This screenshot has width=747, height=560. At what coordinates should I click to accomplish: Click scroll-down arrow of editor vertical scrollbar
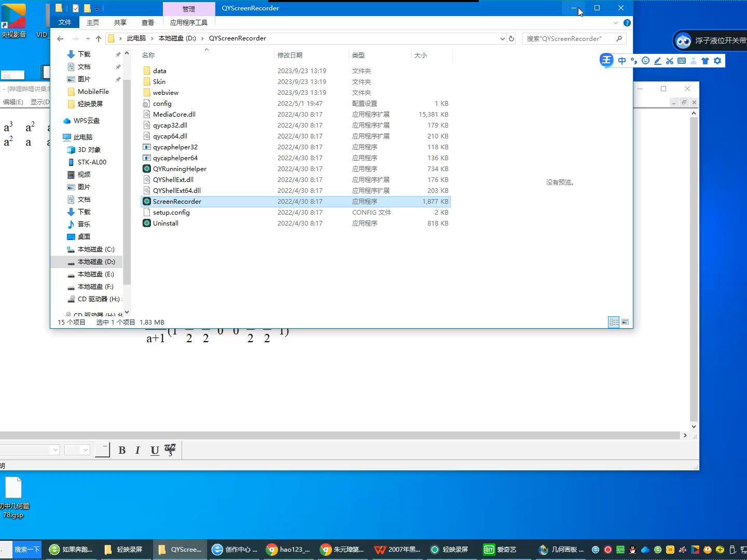pos(694,427)
